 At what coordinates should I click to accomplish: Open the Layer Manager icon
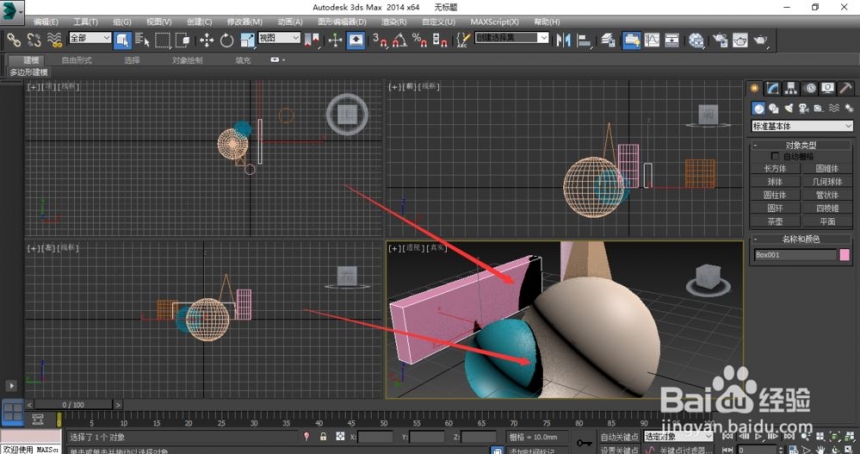[608, 40]
